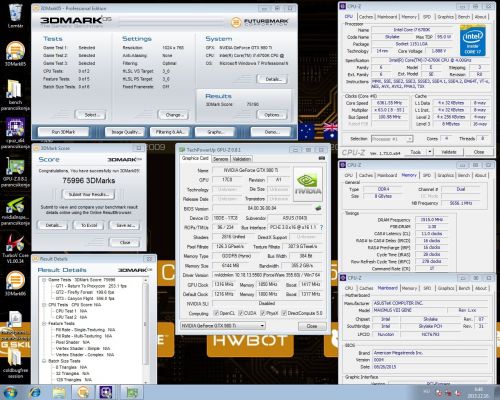Click the system tray clock
The width and height of the screenshot is (500, 400).
pos(478,392)
